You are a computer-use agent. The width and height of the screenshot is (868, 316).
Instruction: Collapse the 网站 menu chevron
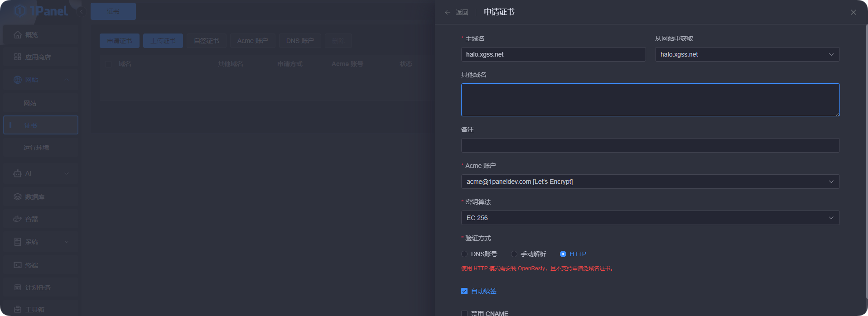pos(67,80)
